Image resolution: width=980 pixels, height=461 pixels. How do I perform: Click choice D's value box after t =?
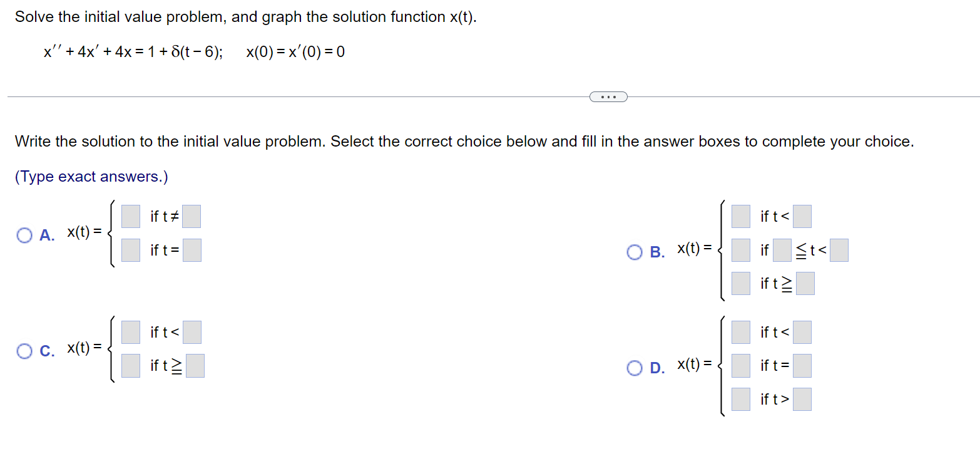803,366
